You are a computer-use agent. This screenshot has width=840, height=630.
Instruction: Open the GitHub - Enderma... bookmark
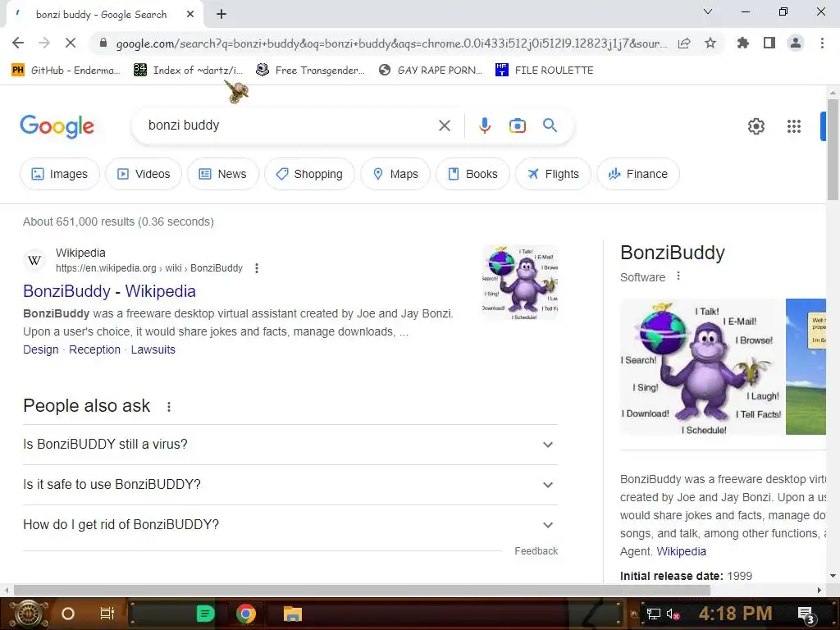click(x=66, y=71)
